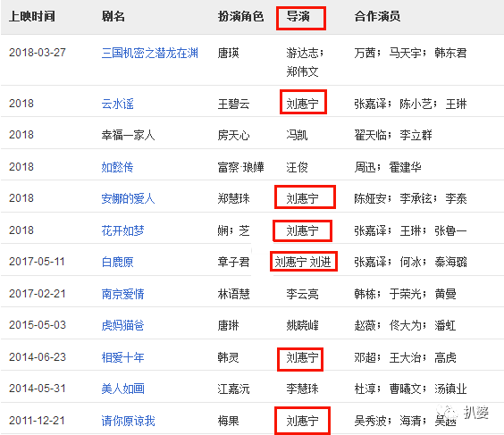Click the 导演 column header
Screen dimensions: 504x435
click(x=298, y=16)
